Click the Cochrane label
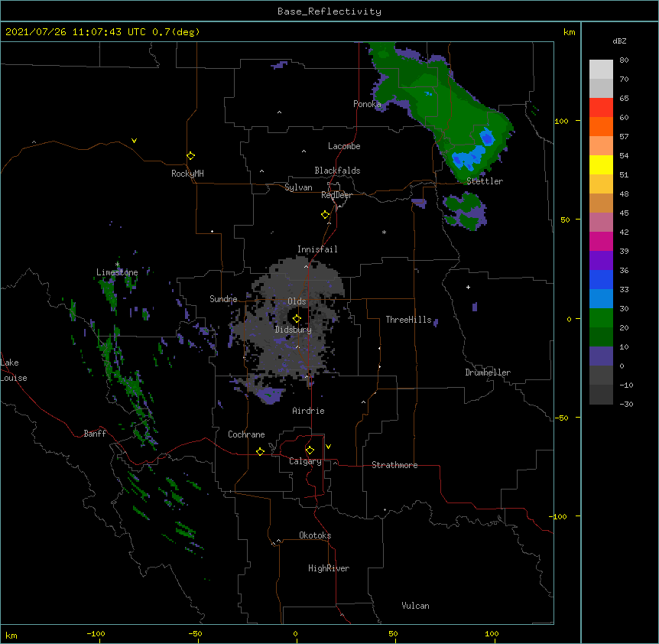This screenshot has height=644, width=659. pyautogui.click(x=246, y=434)
